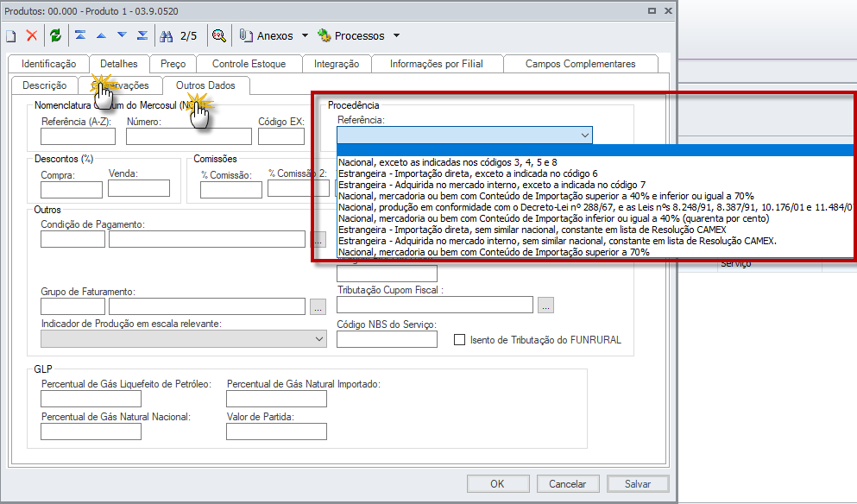The width and height of the screenshot is (857, 504).
Task: Switch to the Detalhes tab
Action: pyautogui.click(x=118, y=64)
